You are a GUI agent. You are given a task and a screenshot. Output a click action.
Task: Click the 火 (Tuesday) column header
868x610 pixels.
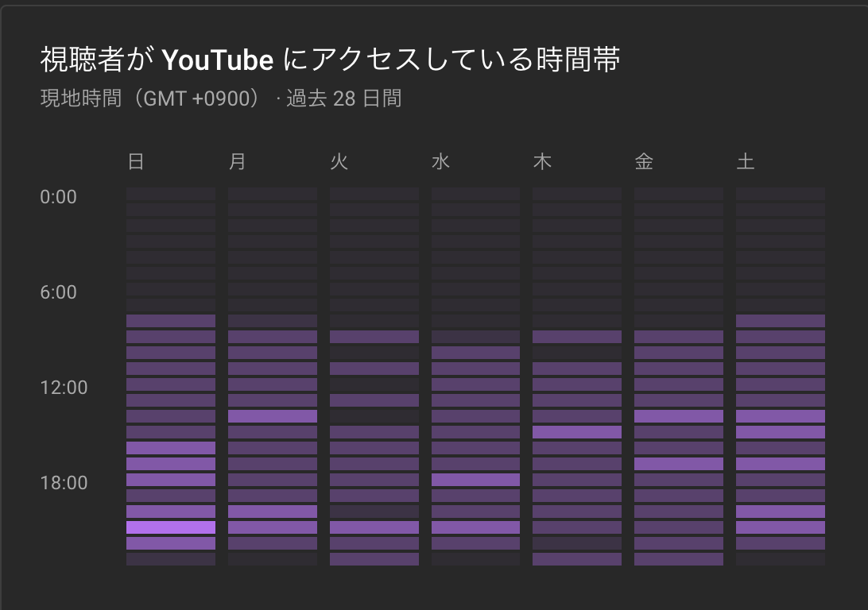339,161
